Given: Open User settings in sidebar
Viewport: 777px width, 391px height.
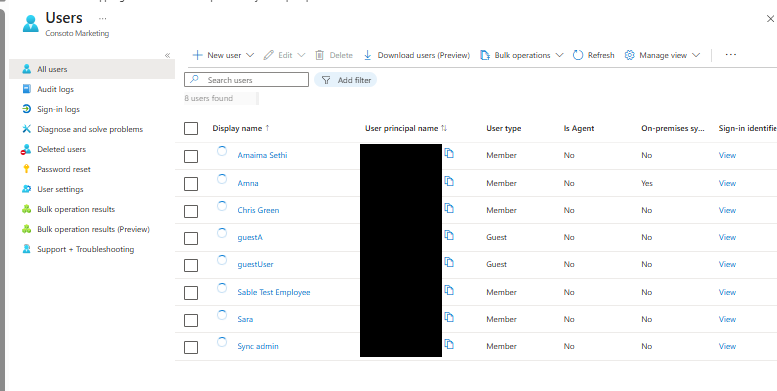Looking at the screenshot, I should (92, 189).
